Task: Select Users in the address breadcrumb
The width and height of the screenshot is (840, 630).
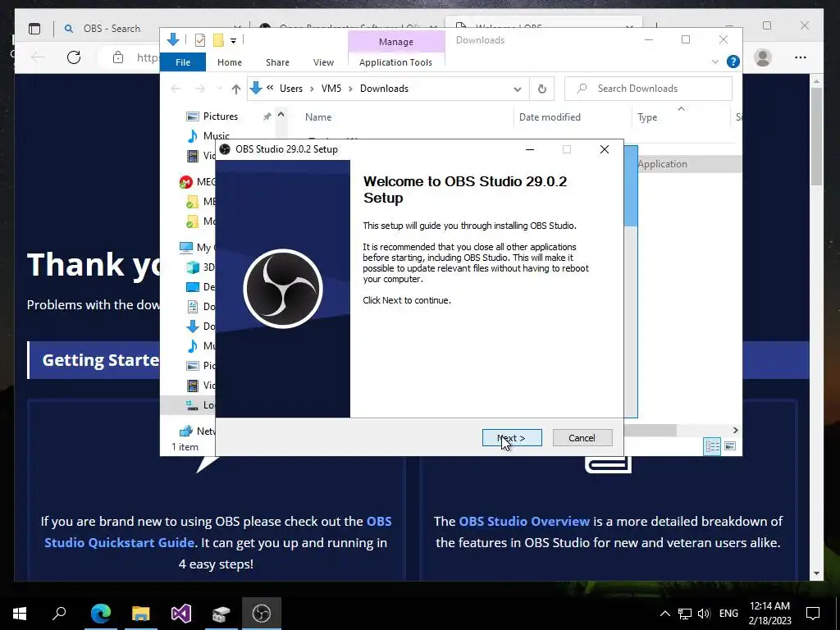Action: [x=291, y=89]
